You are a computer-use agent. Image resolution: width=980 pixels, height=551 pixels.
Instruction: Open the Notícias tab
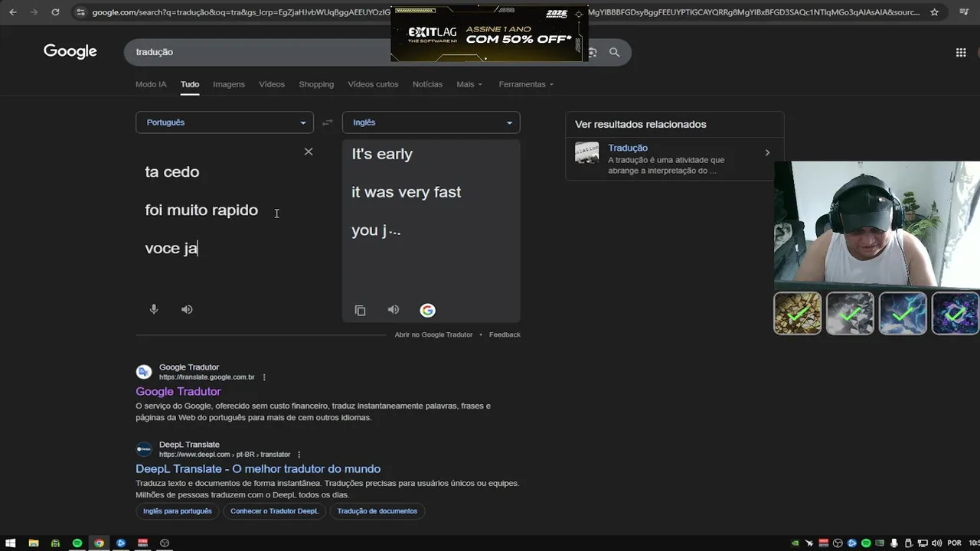pos(427,84)
